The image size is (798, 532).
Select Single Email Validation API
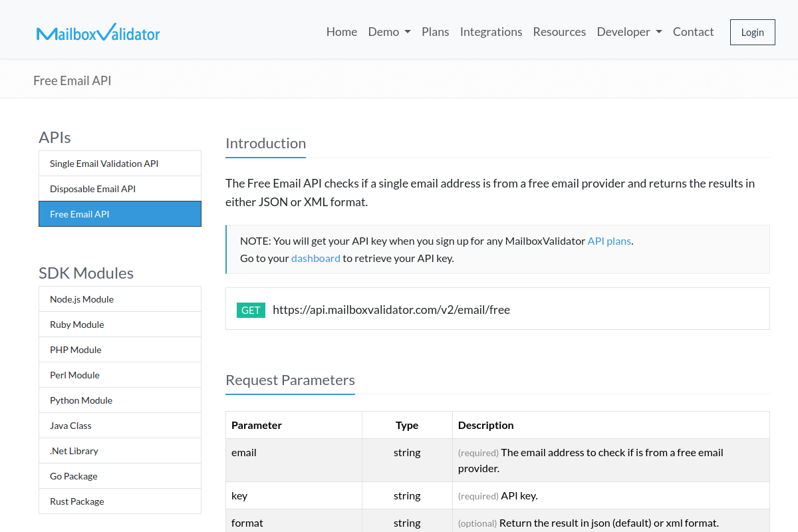click(120, 164)
